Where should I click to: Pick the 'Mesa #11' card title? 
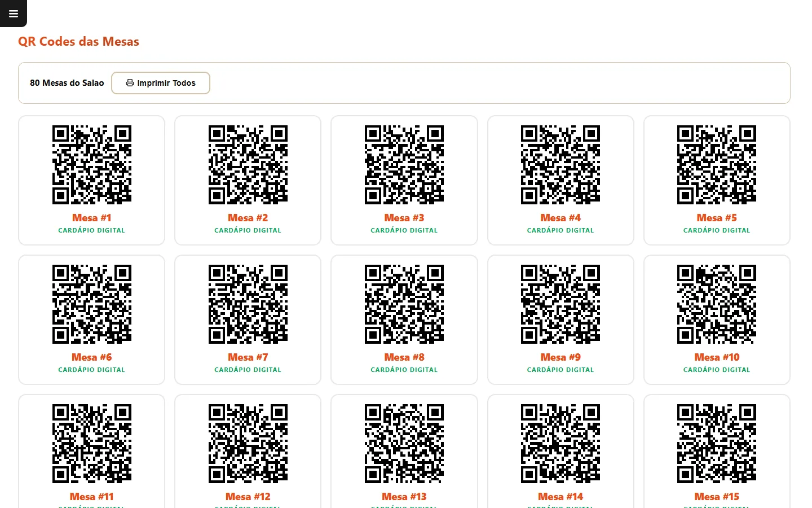tap(92, 497)
